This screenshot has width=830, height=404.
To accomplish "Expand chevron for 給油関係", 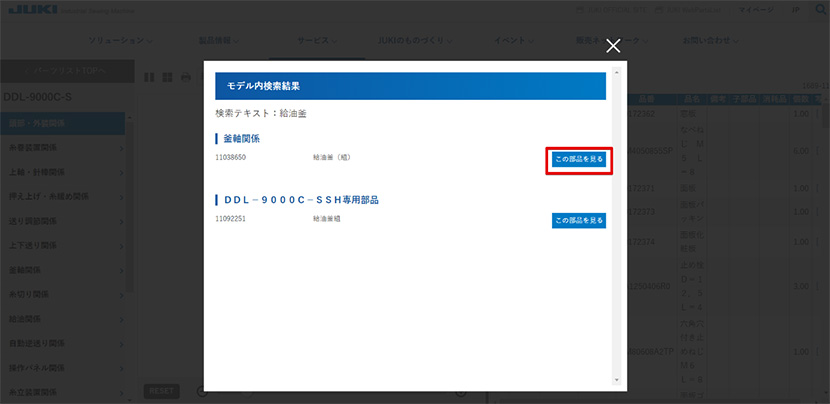I will [x=121, y=320].
